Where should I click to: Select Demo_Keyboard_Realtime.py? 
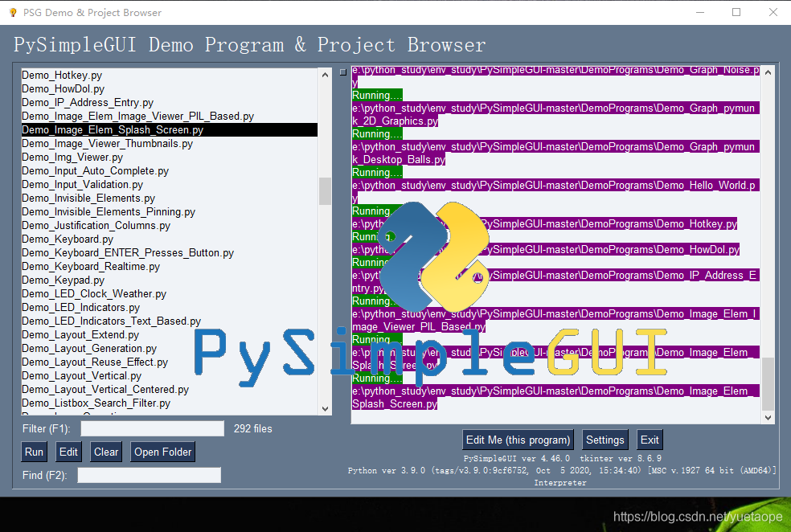coord(170,266)
